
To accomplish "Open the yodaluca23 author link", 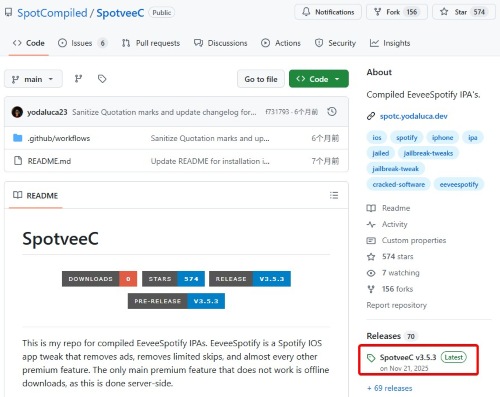I will tap(47, 112).
